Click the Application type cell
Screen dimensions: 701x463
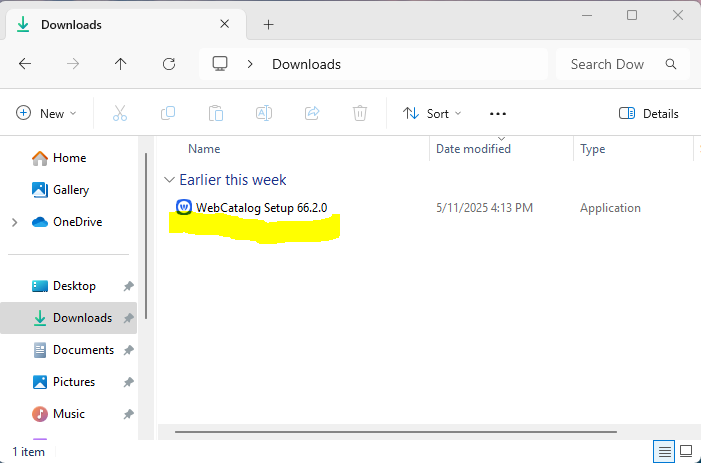[x=610, y=208]
